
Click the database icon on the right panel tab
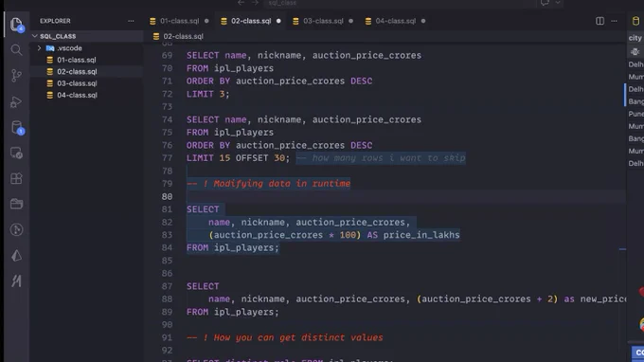(x=635, y=21)
